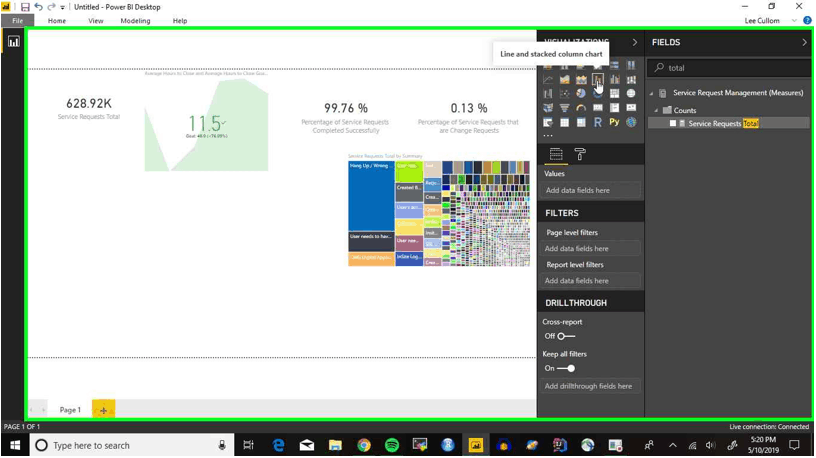Select the ArcGIS Maps visual
This screenshot has height=458, width=816.
click(631, 122)
